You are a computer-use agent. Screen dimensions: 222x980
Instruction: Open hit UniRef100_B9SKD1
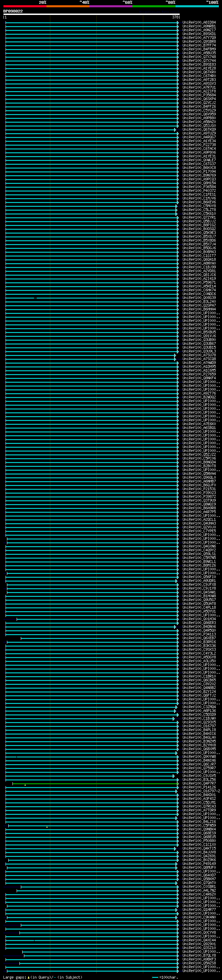click(x=199, y=34)
